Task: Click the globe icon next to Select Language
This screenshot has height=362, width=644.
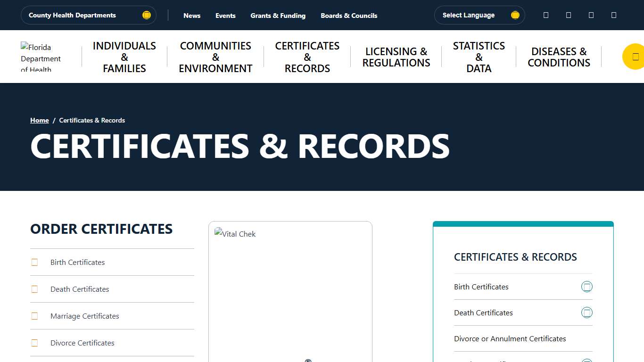Action: tap(514, 15)
